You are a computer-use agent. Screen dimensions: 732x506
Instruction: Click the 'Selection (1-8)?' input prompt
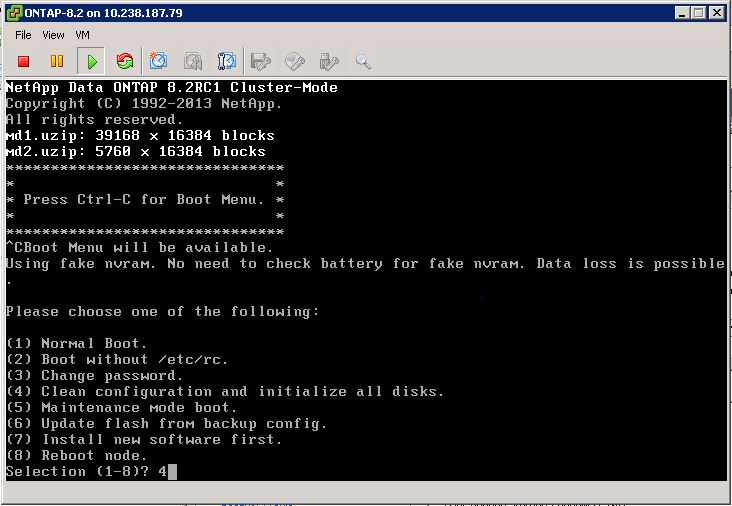(91, 471)
